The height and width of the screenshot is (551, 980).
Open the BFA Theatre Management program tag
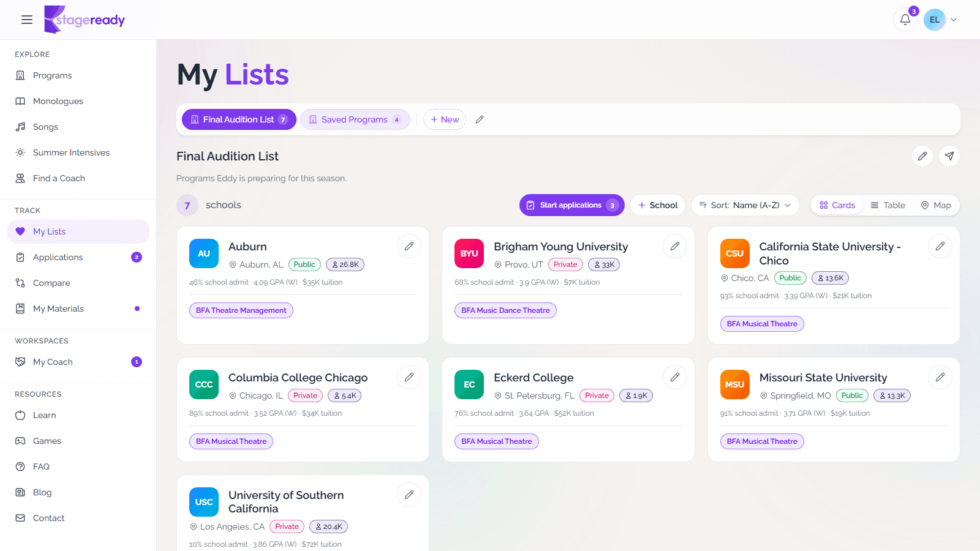(x=241, y=310)
